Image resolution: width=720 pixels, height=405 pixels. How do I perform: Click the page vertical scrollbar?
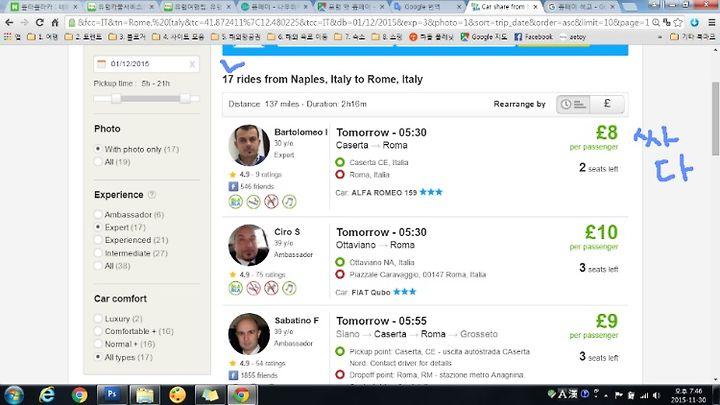tap(715, 119)
